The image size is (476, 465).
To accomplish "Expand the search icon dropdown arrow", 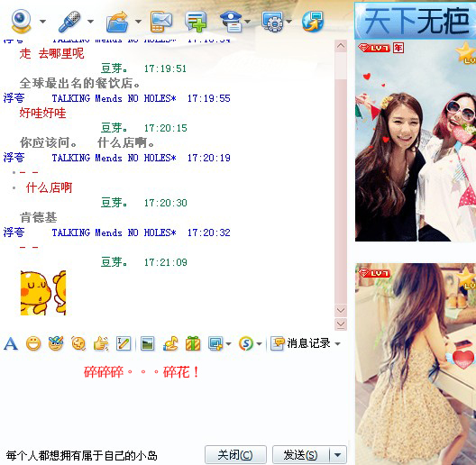I will pos(259,344).
